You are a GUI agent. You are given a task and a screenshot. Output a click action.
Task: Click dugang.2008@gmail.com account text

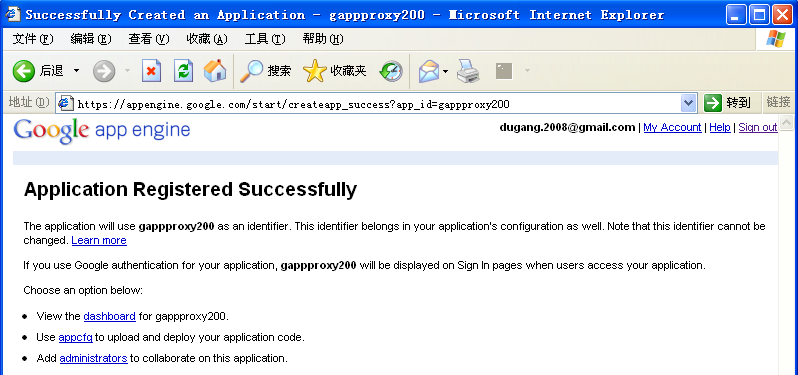[567, 127]
